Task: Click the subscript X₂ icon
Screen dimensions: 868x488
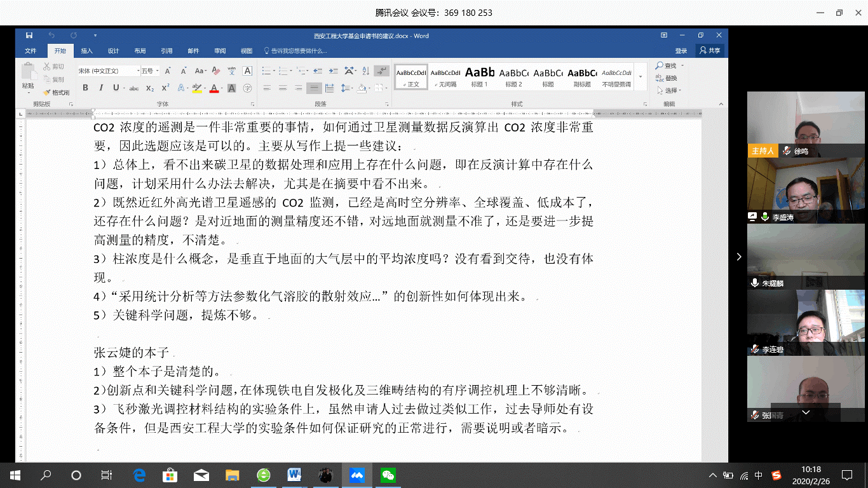Action: pyautogui.click(x=150, y=88)
